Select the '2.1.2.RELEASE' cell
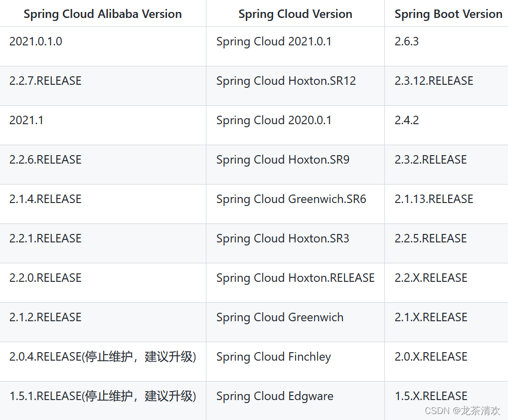The height and width of the screenshot is (420, 508). coord(103,322)
